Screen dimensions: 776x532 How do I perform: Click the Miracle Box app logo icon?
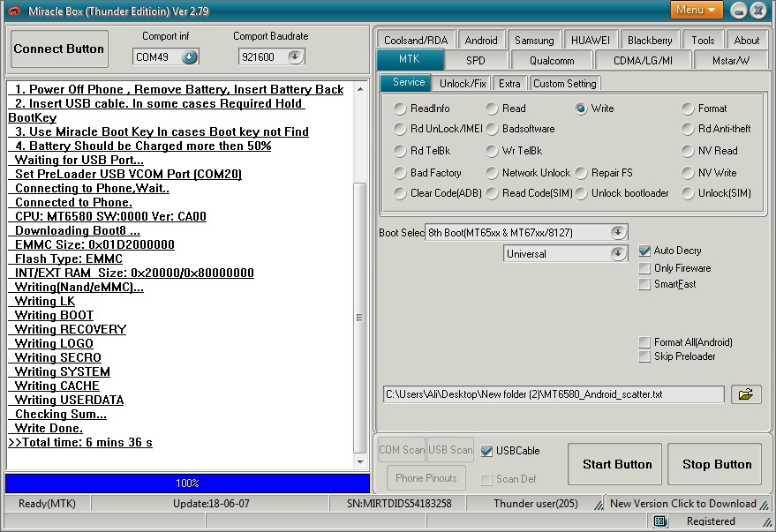pyautogui.click(x=13, y=11)
